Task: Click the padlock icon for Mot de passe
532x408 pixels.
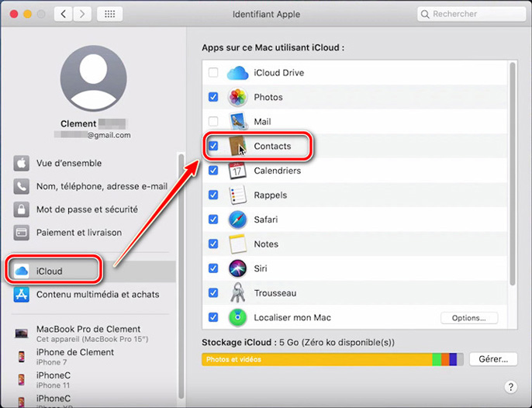Action: [x=22, y=209]
